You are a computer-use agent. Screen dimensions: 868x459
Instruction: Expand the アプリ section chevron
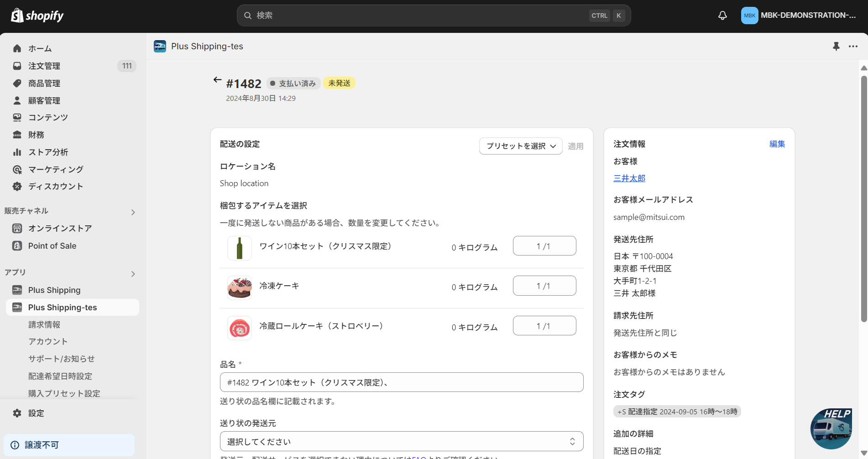point(133,274)
